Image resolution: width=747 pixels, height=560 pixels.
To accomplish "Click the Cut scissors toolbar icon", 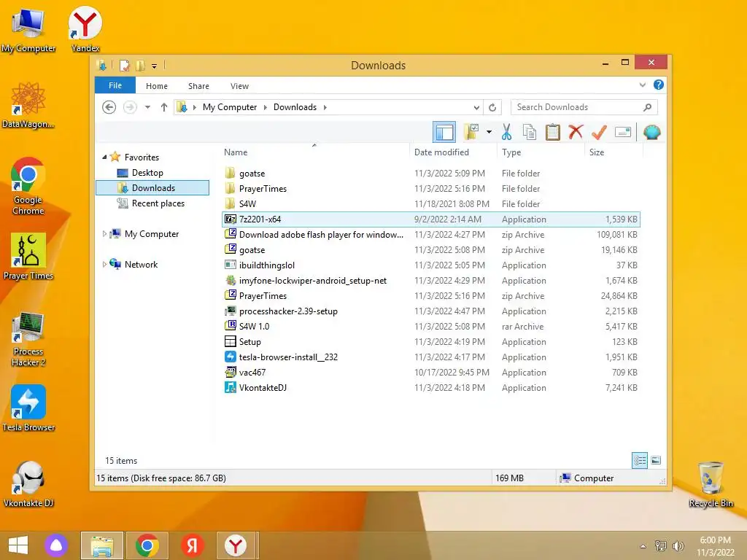I will point(506,133).
